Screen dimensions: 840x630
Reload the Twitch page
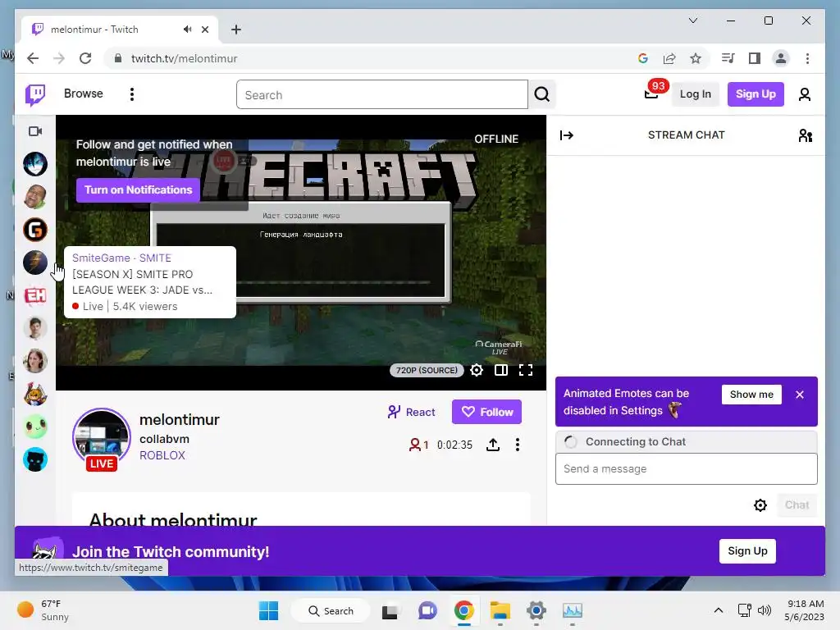tap(85, 58)
